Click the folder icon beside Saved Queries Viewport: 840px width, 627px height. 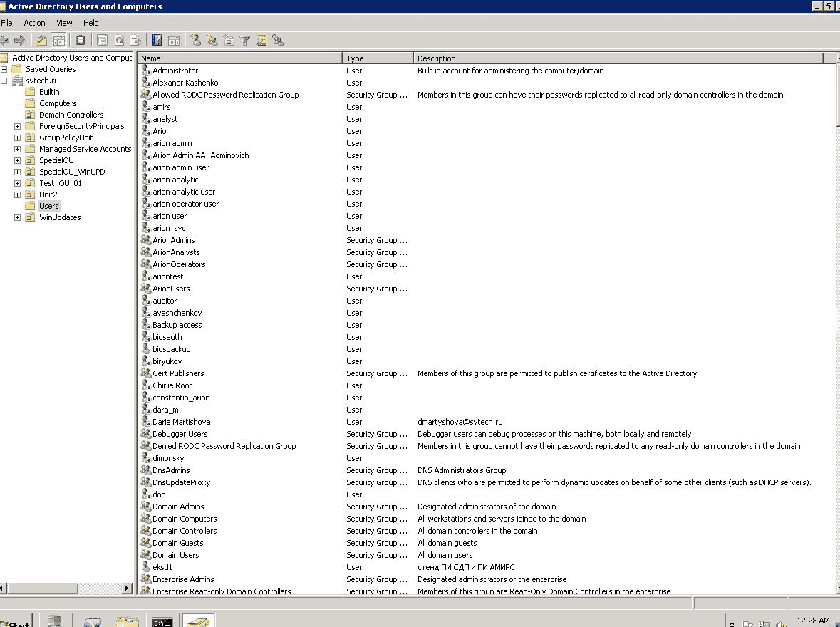coord(16,69)
